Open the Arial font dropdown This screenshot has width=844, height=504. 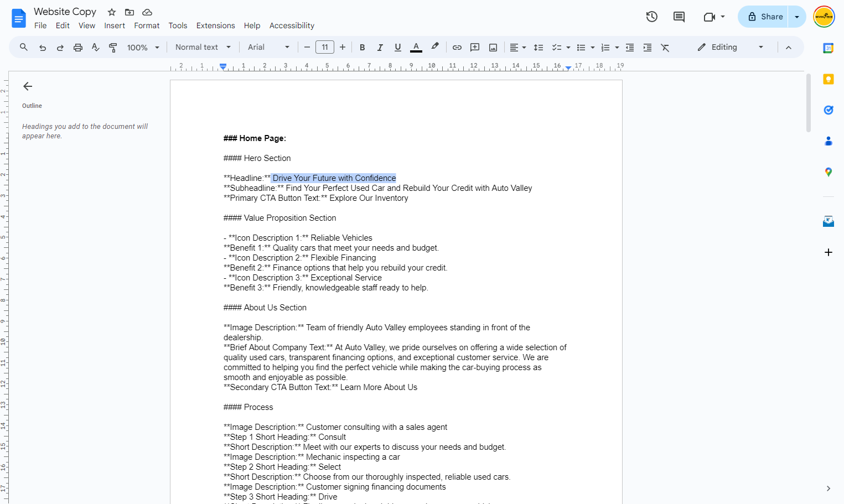pyautogui.click(x=268, y=48)
